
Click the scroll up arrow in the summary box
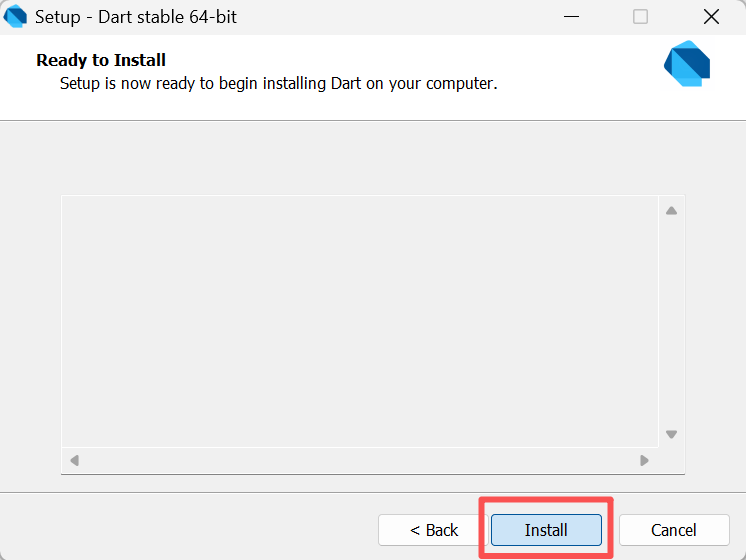(x=671, y=211)
